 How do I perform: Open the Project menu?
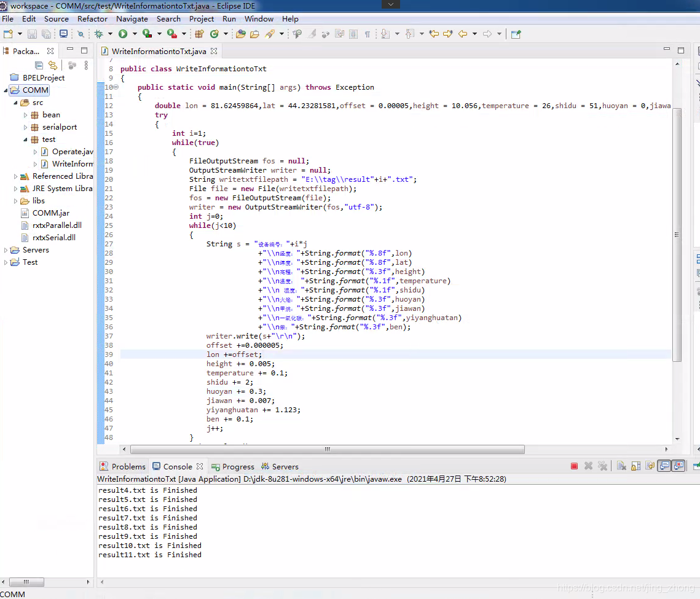tap(202, 19)
